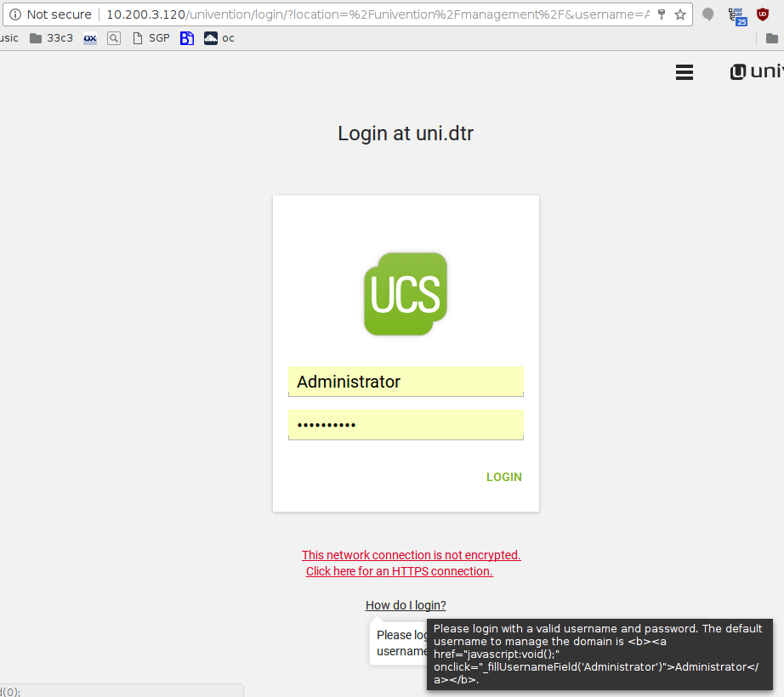The image size is (784, 697).
Task: Click the Univention logo in header
Action: 756,72
